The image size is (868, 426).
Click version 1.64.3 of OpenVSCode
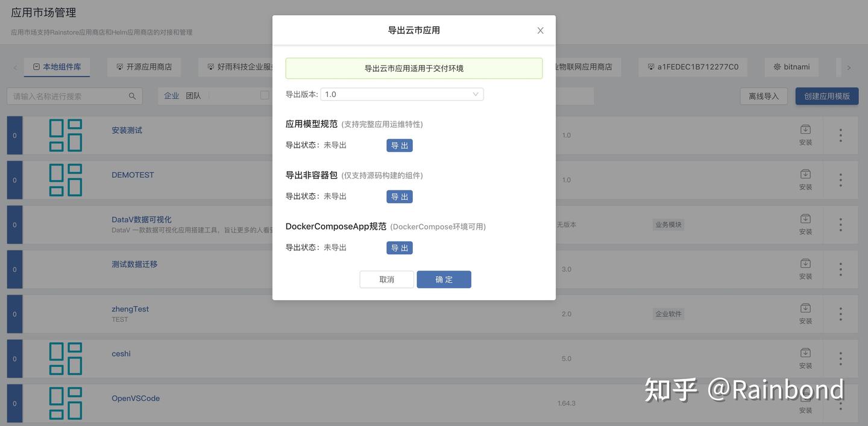(x=567, y=403)
